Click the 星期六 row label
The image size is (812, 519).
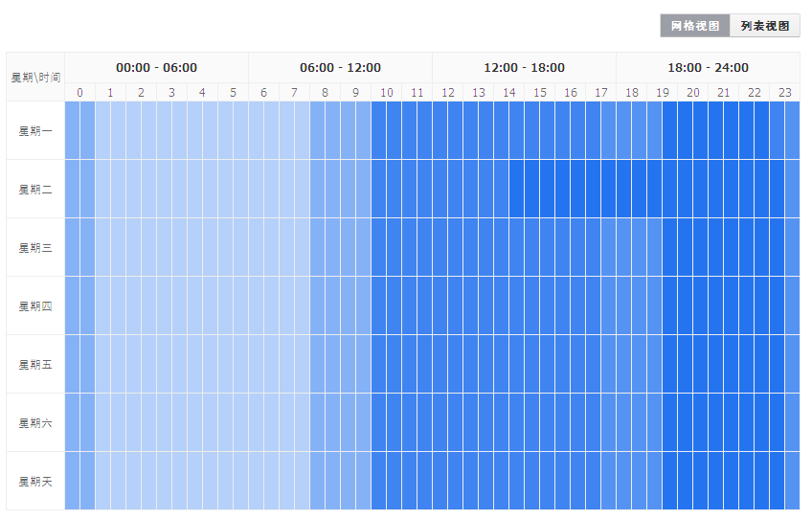click(x=35, y=423)
